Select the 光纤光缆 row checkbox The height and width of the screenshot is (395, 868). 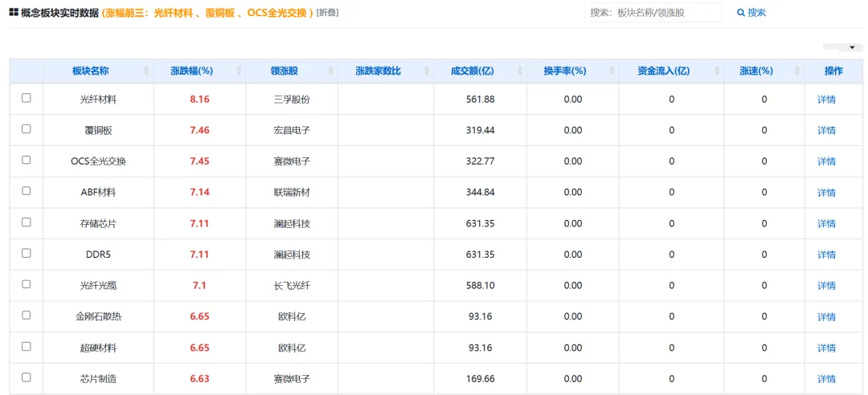pos(26,283)
